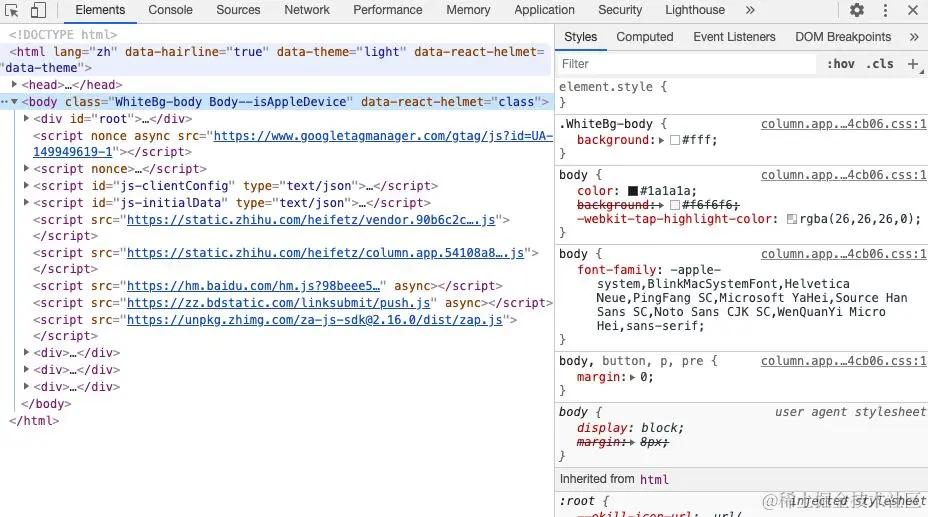The image size is (928, 517).
Task: Show more DevTools tabs chevron
Action: pyautogui.click(x=750, y=10)
